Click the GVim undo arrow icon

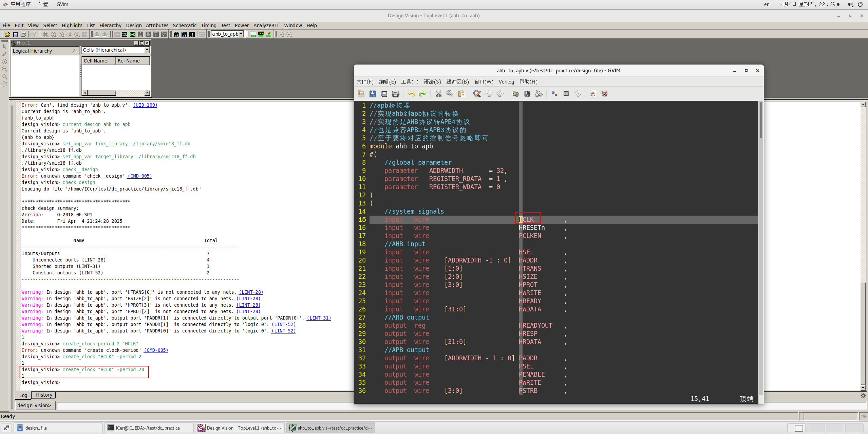[411, 94]
